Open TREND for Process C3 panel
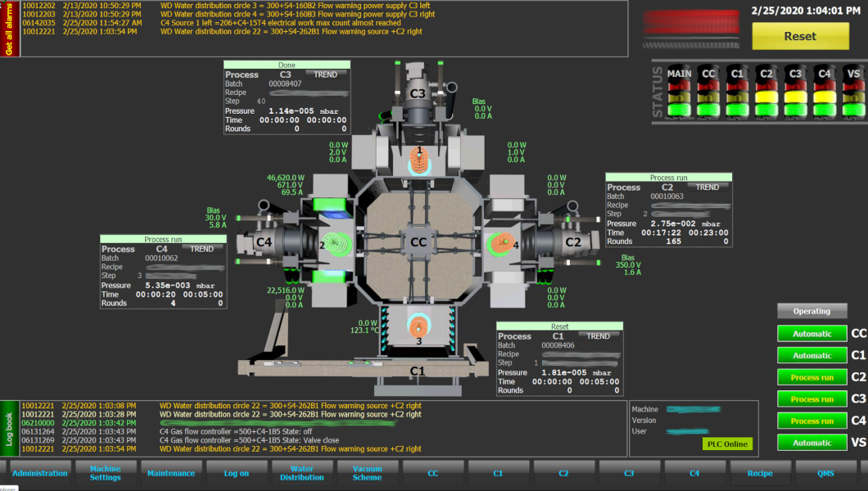This screenshot has width=868, height=491. tap(325, 74)
